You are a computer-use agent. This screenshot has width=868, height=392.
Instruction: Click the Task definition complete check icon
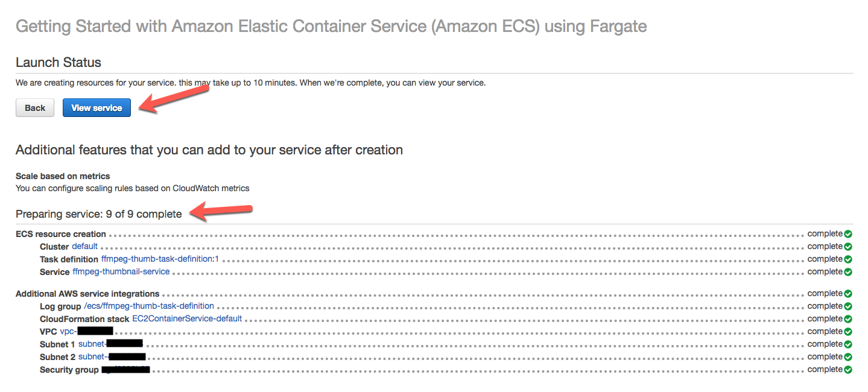(848, 259)
